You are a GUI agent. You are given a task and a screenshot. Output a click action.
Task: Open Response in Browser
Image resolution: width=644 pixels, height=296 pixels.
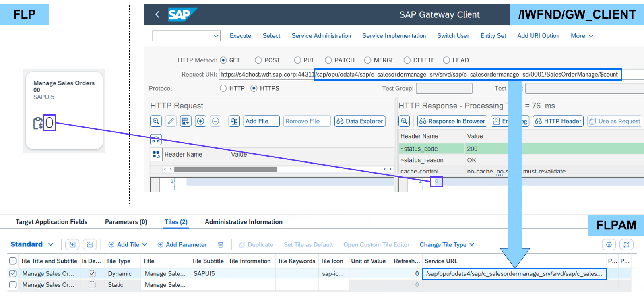pos(452,121)
